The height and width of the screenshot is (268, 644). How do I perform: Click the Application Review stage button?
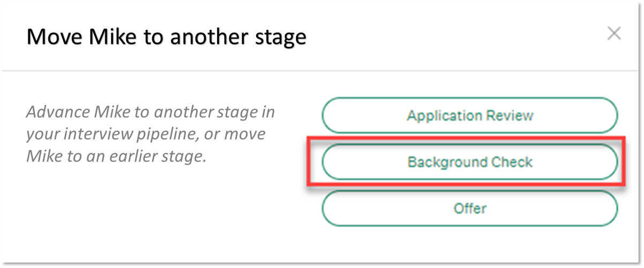(469, 115)
